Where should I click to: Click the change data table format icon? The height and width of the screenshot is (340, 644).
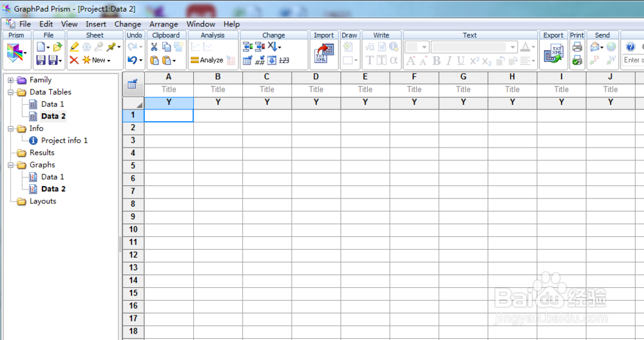point(248,61)
